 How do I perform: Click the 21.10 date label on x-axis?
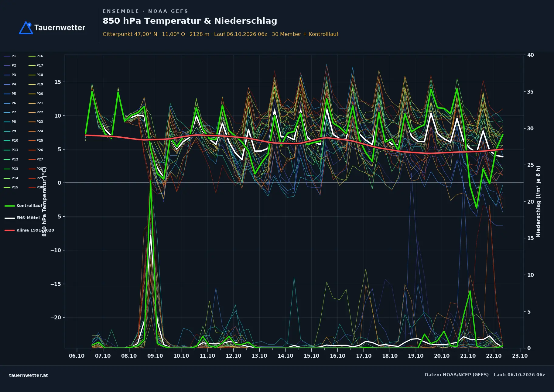(468, 356)
